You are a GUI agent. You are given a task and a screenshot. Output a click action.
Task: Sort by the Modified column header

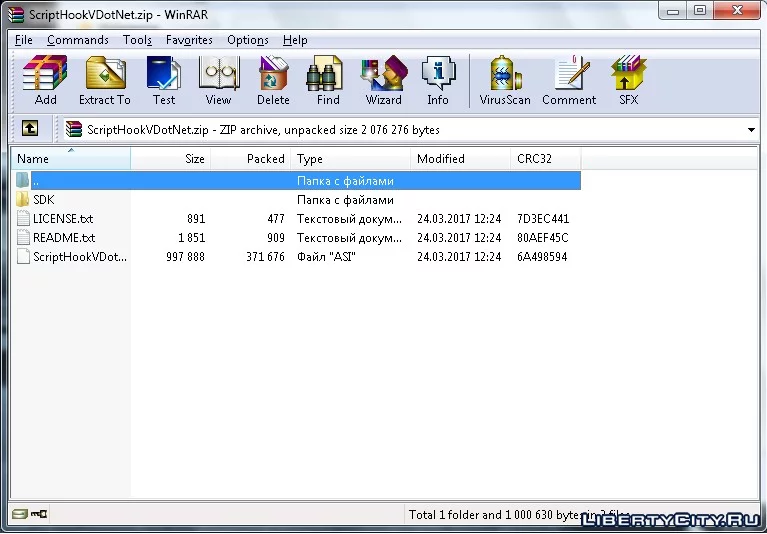pyautogui.click(x=461, y=158)
